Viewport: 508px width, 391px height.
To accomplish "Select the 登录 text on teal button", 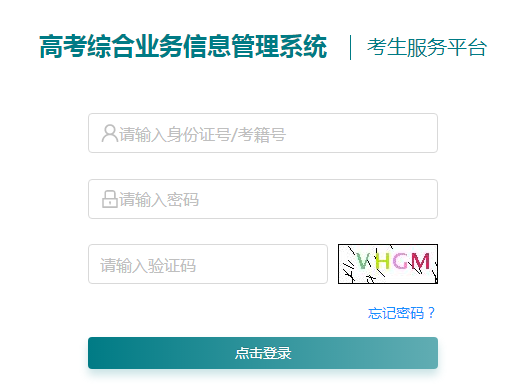I will click(x=277, y=353).
